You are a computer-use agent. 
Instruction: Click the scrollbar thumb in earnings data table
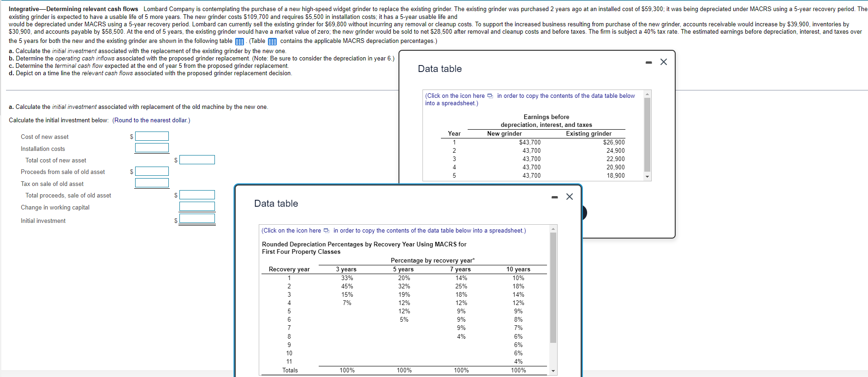pos(648,134)
